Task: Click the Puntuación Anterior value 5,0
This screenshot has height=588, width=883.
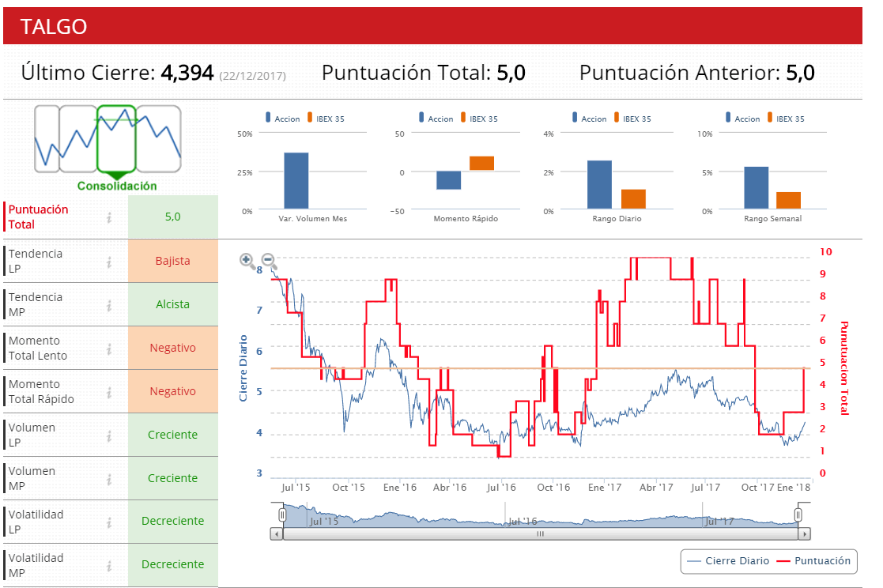Action: coord(800,73)
